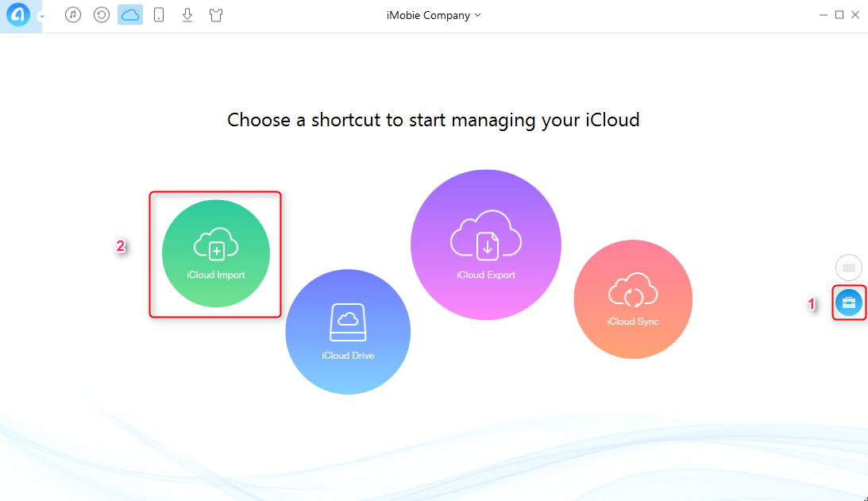The height and width of the screenshot is (501, 868).
Task: Launch the iCloud Drive shortcut
Action: coord(348,332)
